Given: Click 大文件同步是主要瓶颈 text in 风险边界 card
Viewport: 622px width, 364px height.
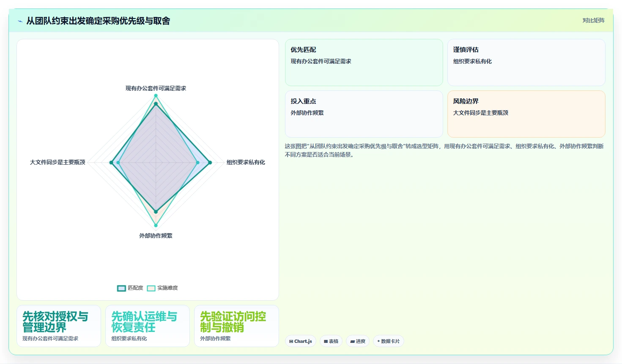Looking at the screenshot, I should [481, 113].
